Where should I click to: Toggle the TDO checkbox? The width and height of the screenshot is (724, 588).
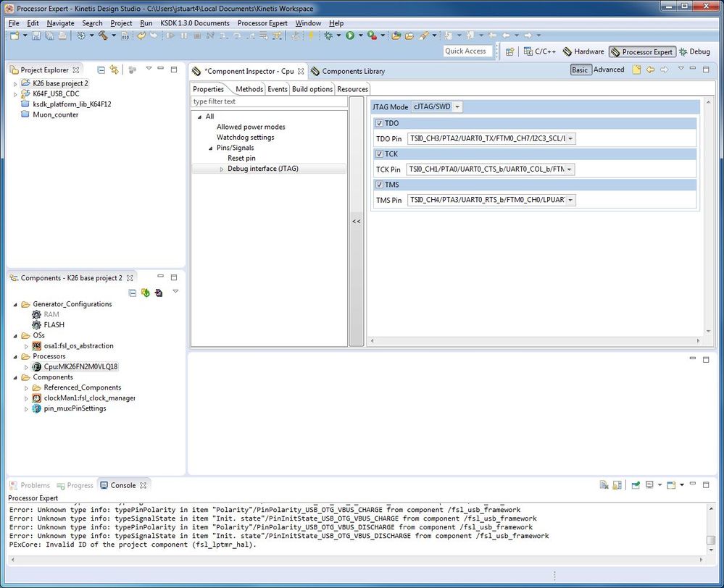point(379,123)
